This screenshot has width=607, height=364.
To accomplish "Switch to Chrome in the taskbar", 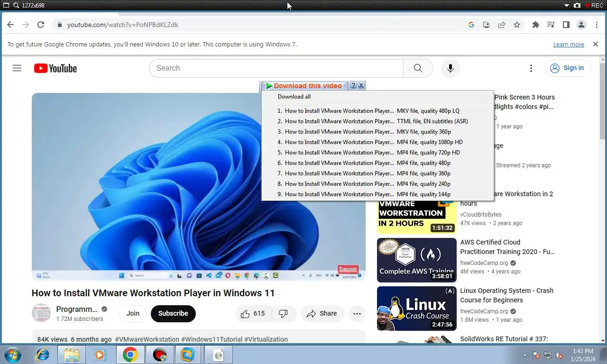I will (x=130, y=355).
